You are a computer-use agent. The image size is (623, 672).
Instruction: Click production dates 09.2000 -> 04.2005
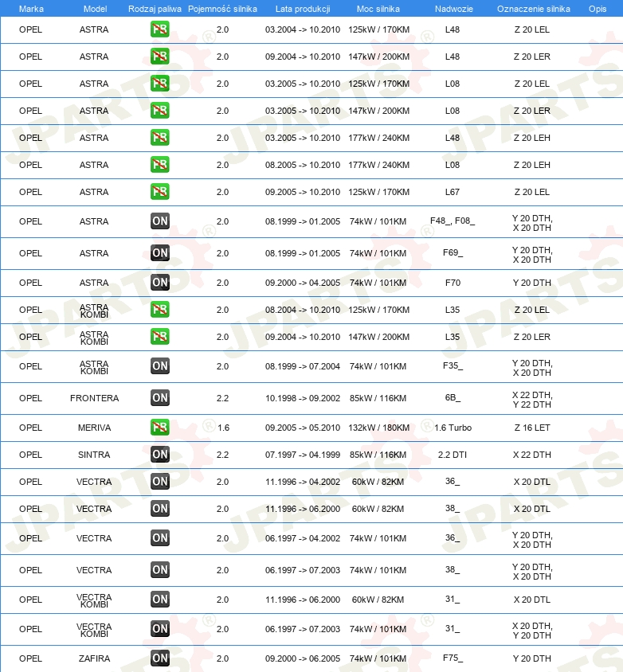pyautogui.click(x=302, y=283)
